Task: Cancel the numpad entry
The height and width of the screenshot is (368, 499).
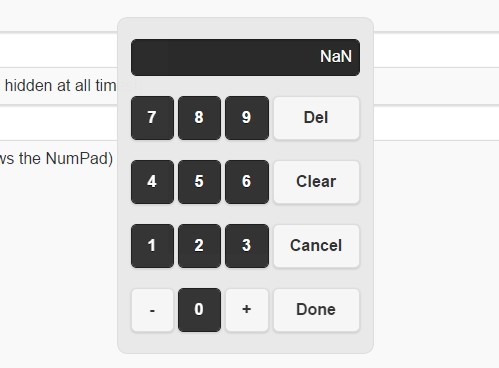Action: pos(316,246)
